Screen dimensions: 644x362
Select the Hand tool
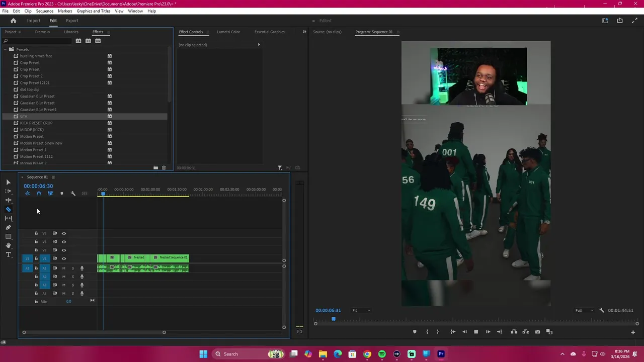point(8,245)
